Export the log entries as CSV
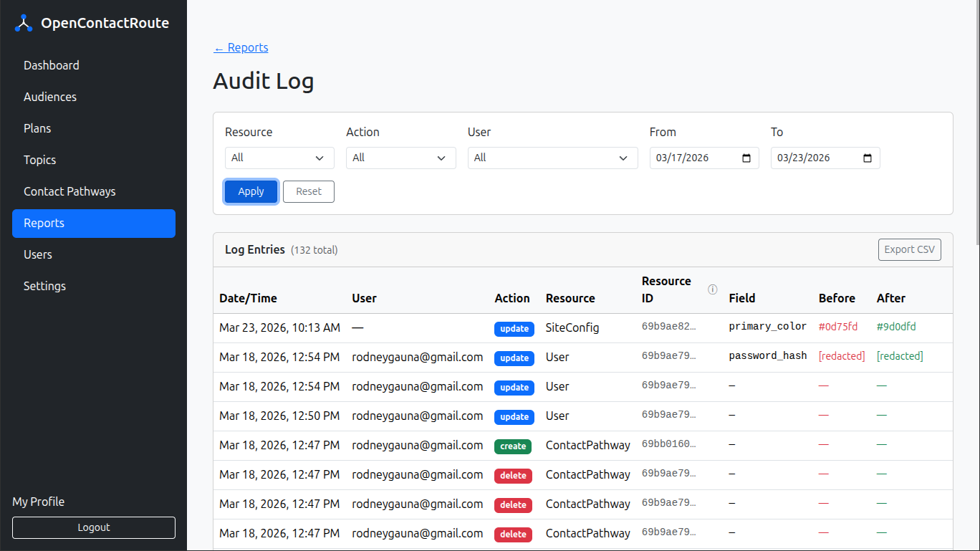 coord(909,249)
